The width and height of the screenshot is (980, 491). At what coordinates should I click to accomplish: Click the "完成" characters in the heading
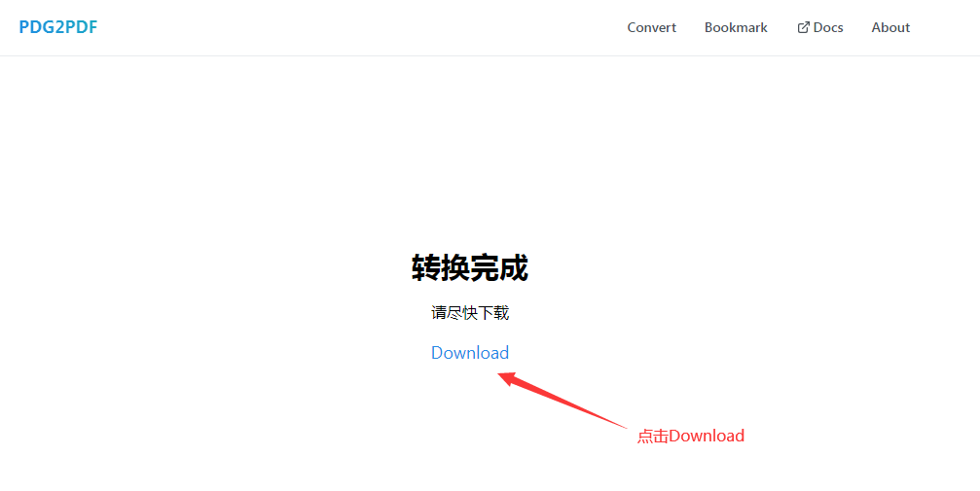click(x=499, y=267)
